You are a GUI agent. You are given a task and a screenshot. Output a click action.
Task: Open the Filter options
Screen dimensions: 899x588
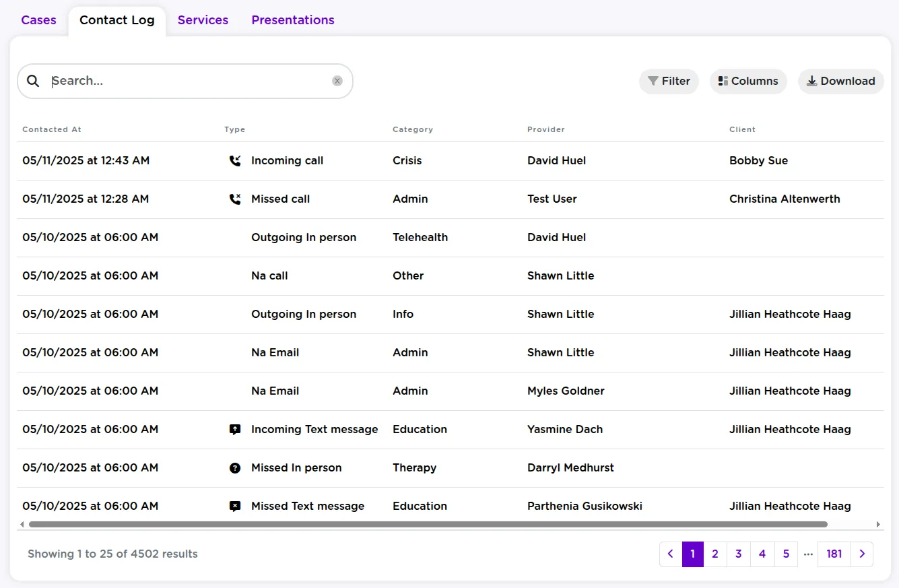[669, 81]
